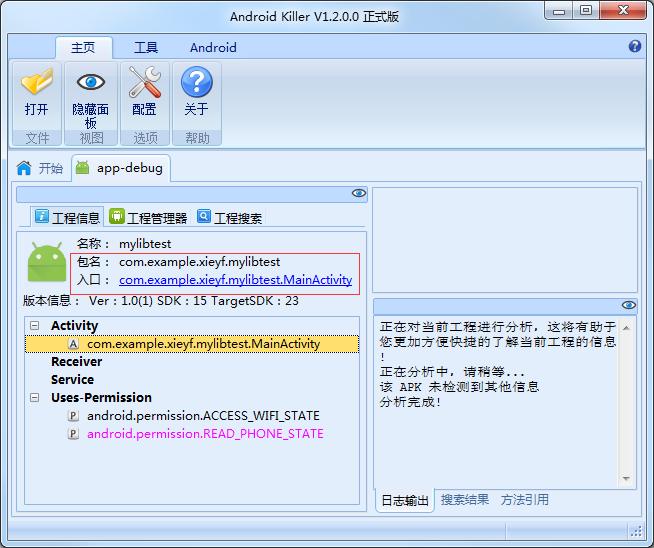Image resolution: width=654 pixels, height=548 pixels.
Task: Select com.example.xieyf.mylibtest.MainActivity tree row
Action: 192,344
